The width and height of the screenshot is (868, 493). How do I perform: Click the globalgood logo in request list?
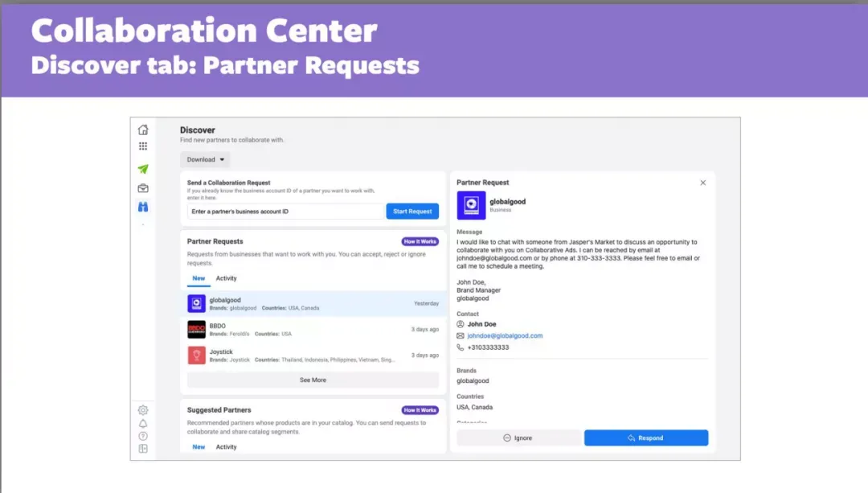(197, 303)
